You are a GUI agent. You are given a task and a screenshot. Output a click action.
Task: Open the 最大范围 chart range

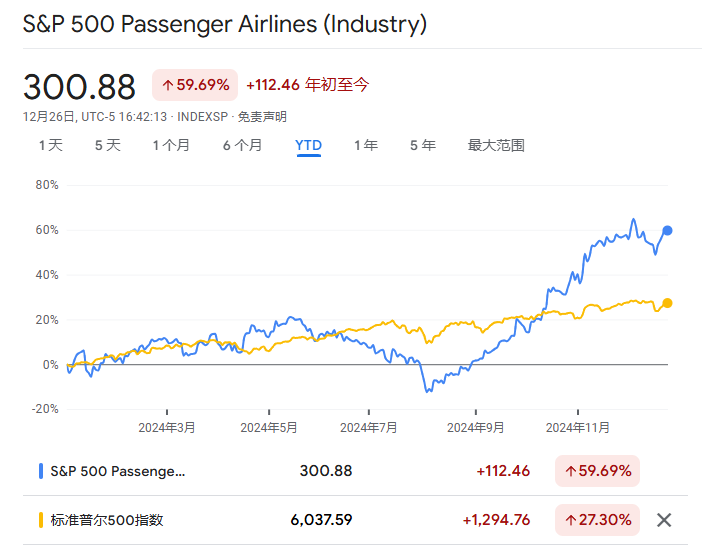(496, 145)
